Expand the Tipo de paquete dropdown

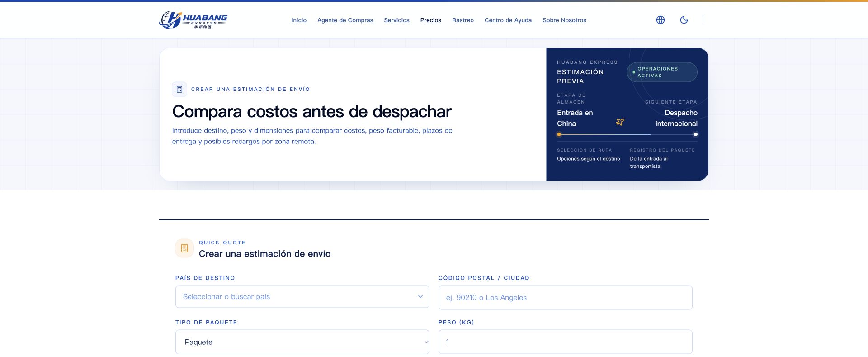click(302, 342)
